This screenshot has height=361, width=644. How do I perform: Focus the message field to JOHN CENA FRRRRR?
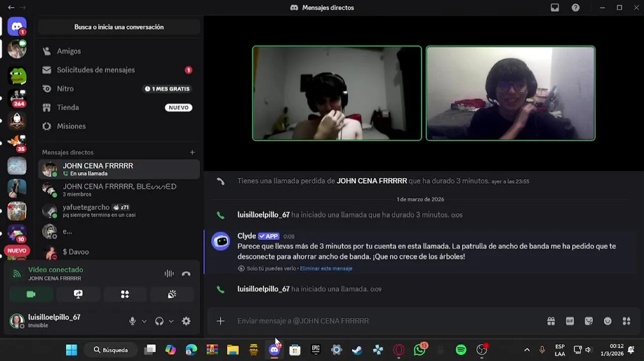pos(386,321)
